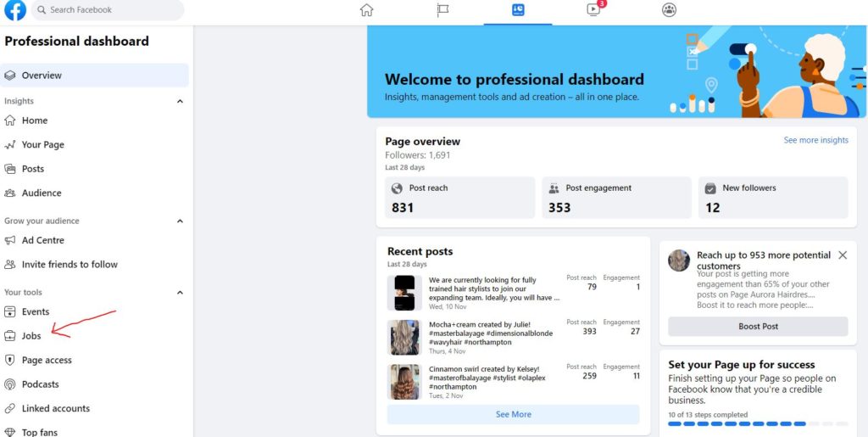Image resolution: width=868 pixels, height=437 pixels.
Task: Open Ad Centre menu item
Action: click(95, 240)
